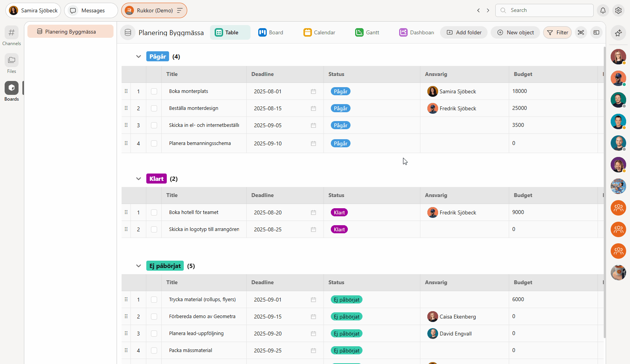Toggle the side panel layout icon

[596, 33]
